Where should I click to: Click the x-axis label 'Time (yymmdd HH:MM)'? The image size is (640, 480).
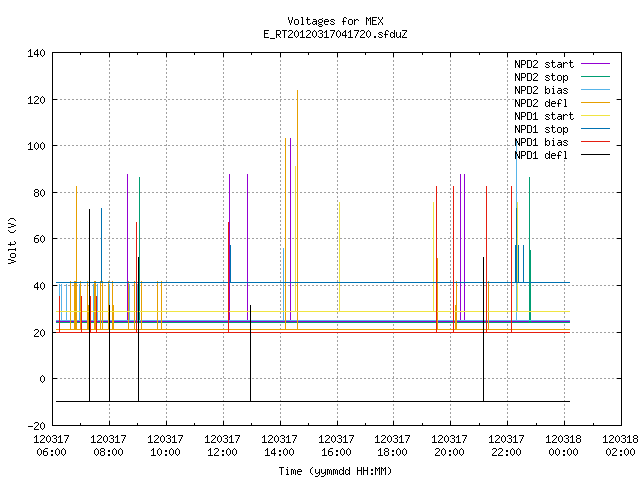click(335, 471)
